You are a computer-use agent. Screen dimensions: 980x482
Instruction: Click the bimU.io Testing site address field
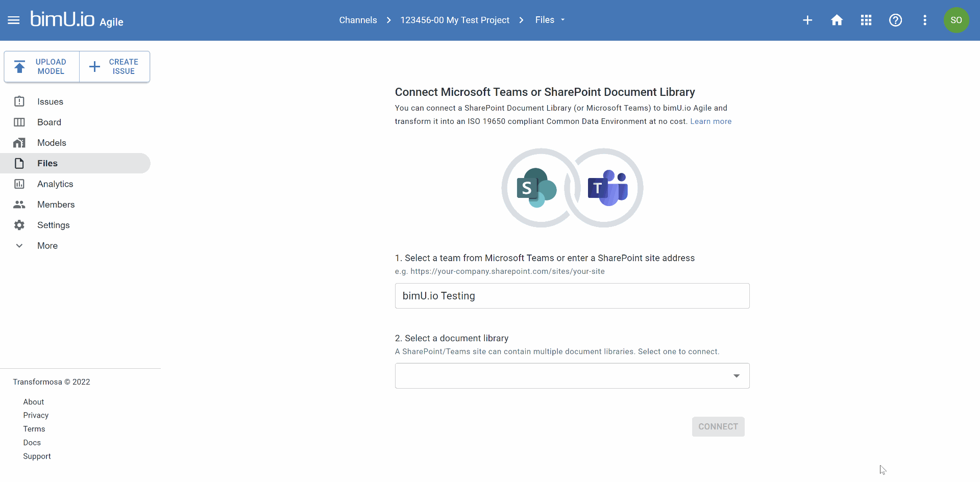pos(572,296)
